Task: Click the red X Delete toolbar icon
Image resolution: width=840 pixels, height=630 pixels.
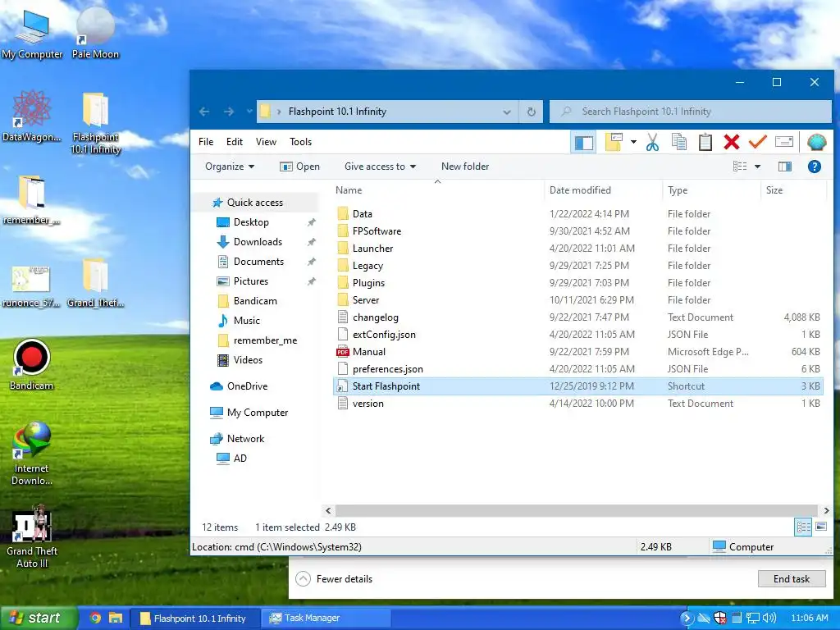Action: [x=731, y=143]
